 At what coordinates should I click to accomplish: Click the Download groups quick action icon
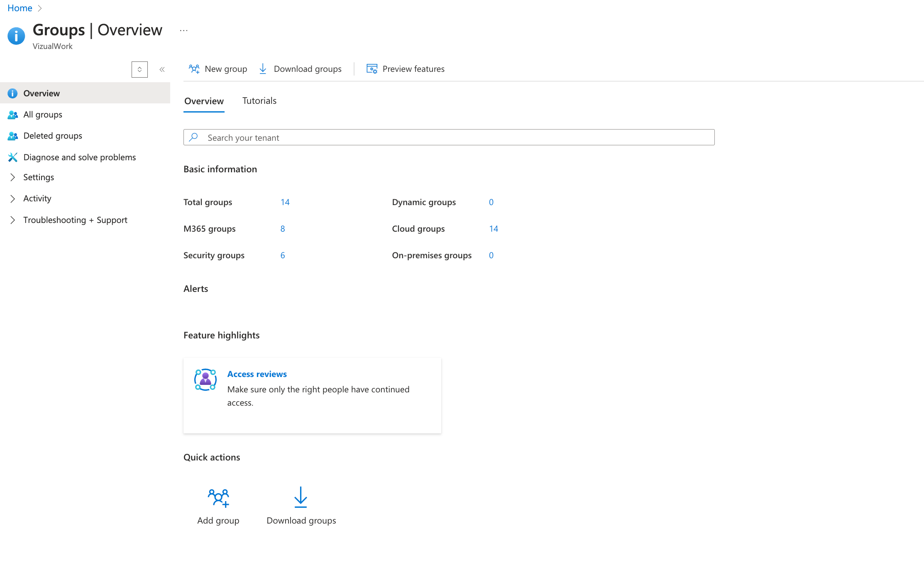301,497
